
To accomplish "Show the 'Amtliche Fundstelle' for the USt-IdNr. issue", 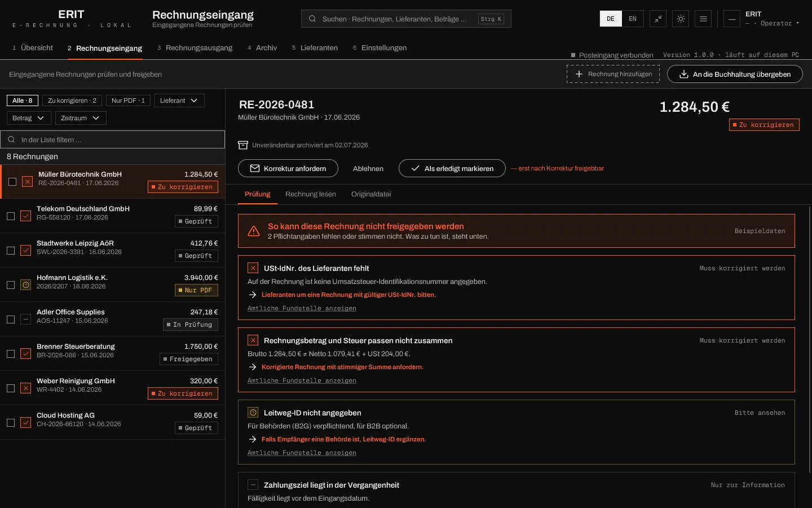I will (302, 308).
